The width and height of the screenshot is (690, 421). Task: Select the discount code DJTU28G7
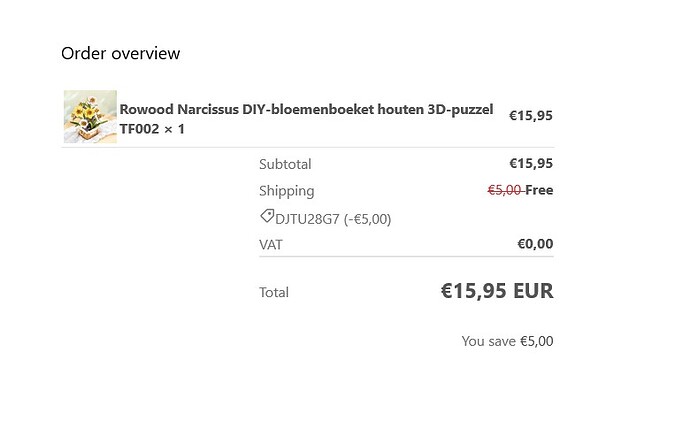pos(307,218)
